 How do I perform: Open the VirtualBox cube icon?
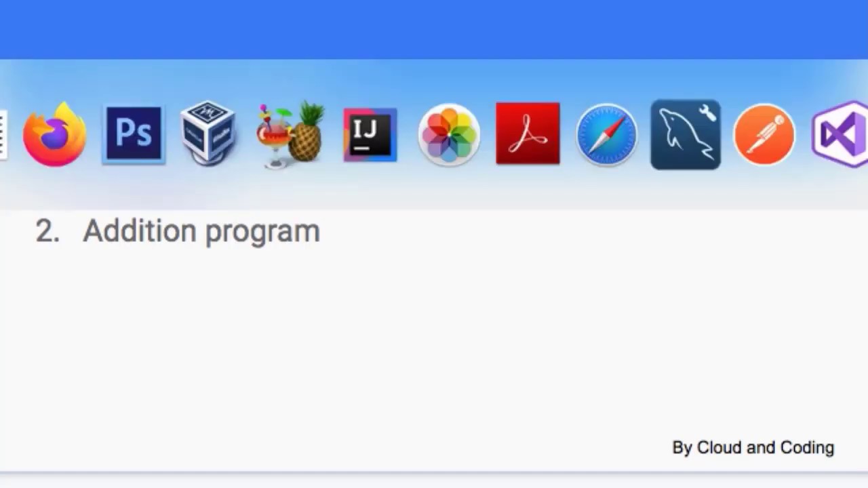click(x=208, y=134)
